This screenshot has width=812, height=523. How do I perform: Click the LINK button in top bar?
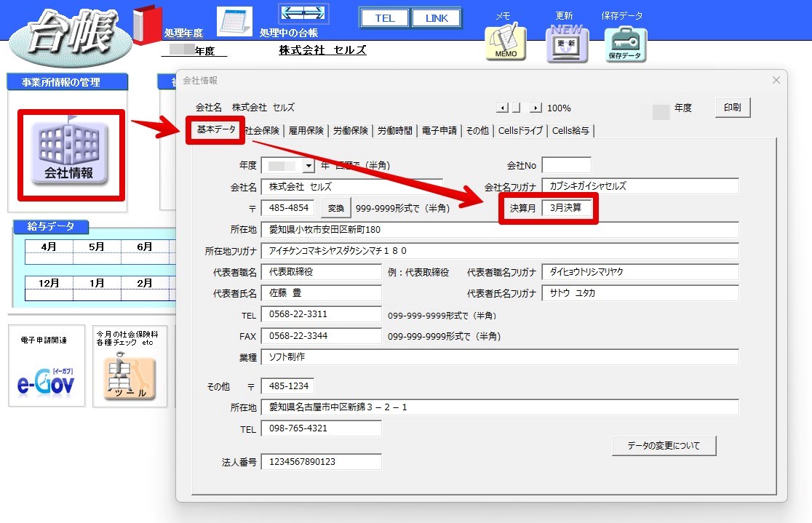pos(437,18)
